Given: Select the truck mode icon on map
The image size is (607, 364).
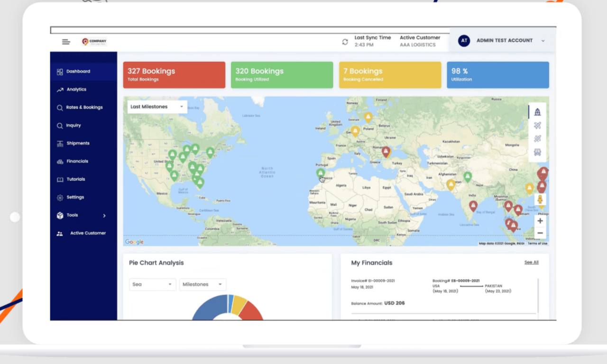Looking at the screenshot, I should coord(537,153).
